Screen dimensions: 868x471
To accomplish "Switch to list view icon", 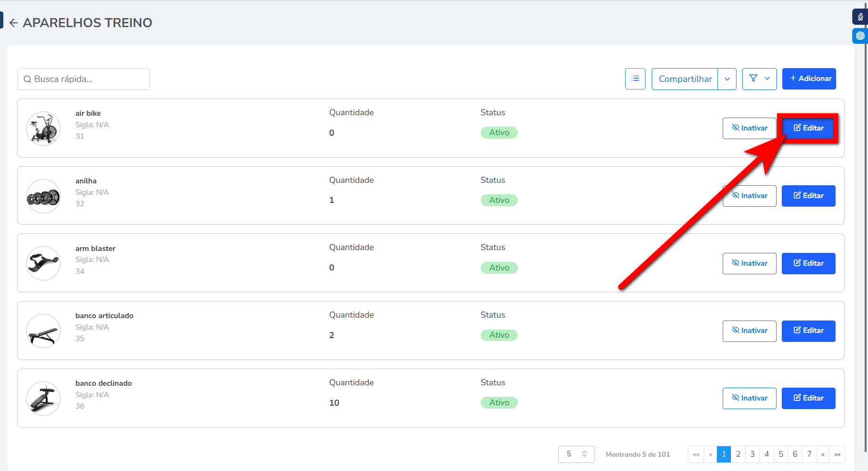I will click(635, 79).
